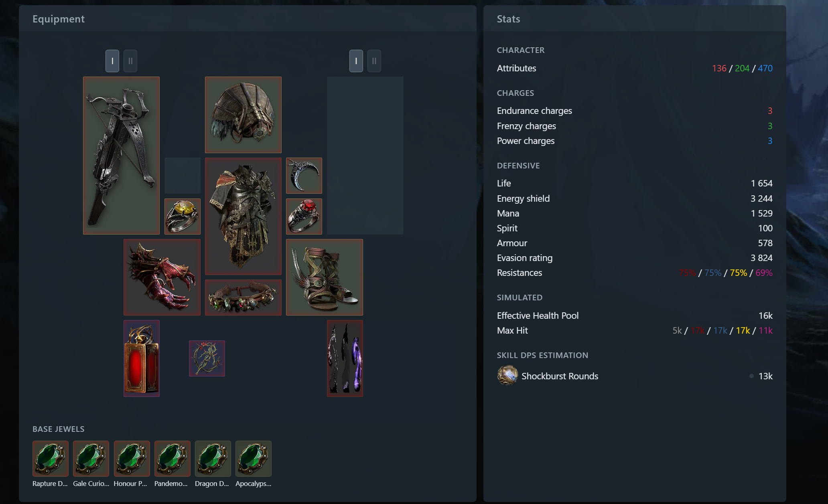Click the purple flask slot

coord(345,358)
